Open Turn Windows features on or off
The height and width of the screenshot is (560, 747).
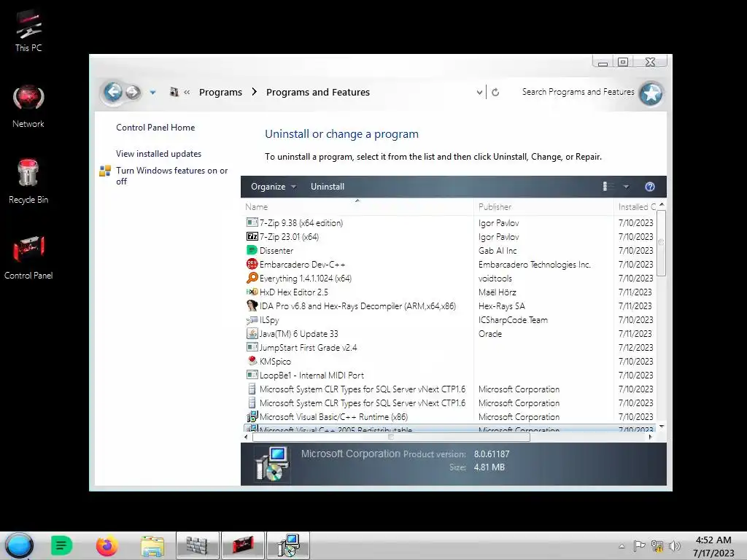coord(172,176)
